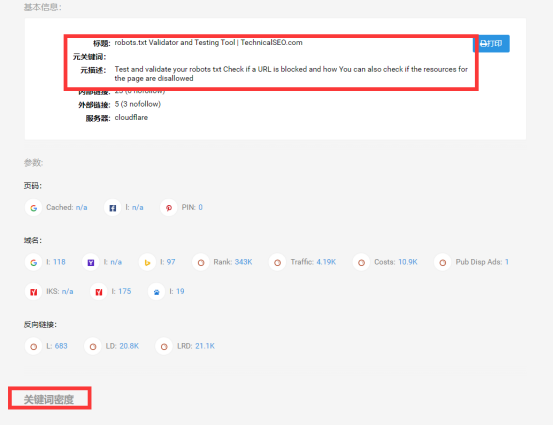Open the Yahoo I: n/a link
The height and width of the screenshot is (425, 554).
pos(116,262)
